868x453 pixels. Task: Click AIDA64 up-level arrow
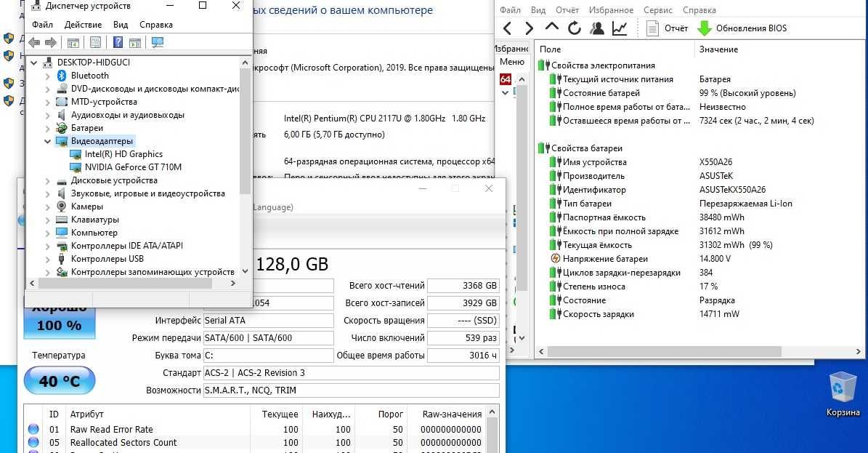[552, 27]
